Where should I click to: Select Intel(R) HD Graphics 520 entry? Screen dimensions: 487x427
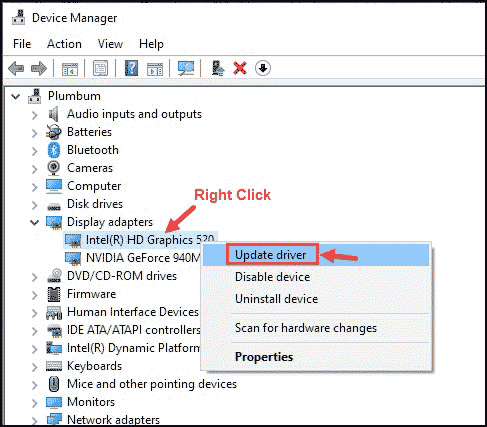pos(150,240)
